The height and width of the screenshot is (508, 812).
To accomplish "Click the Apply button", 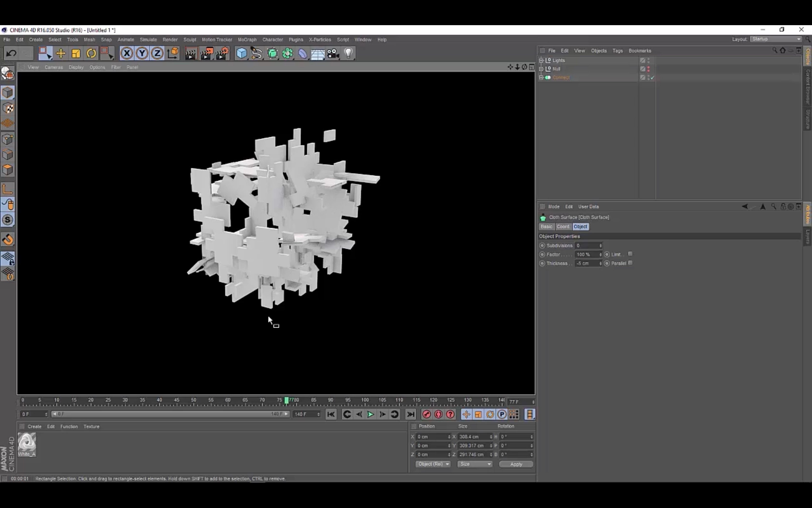I will tap(516, 464).
